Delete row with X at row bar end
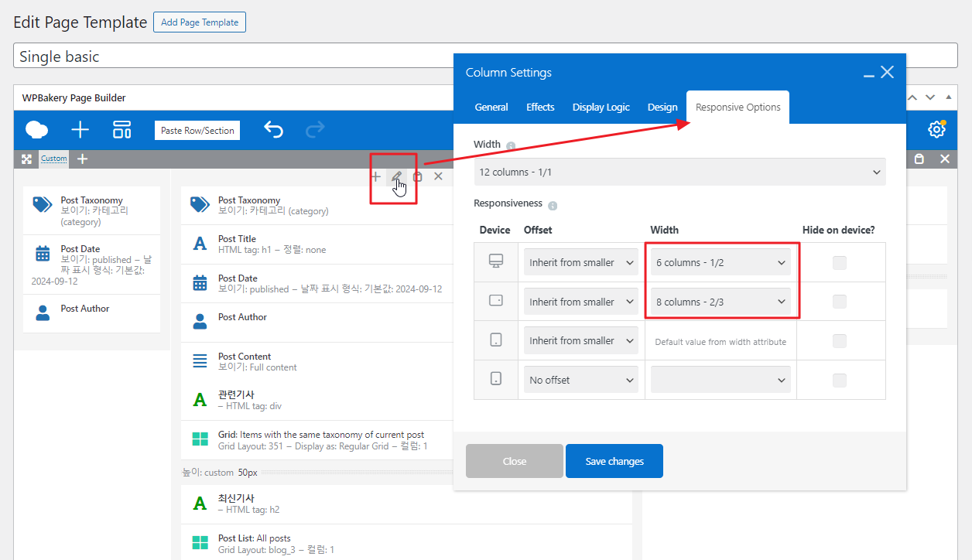 [x=945, y=159]
